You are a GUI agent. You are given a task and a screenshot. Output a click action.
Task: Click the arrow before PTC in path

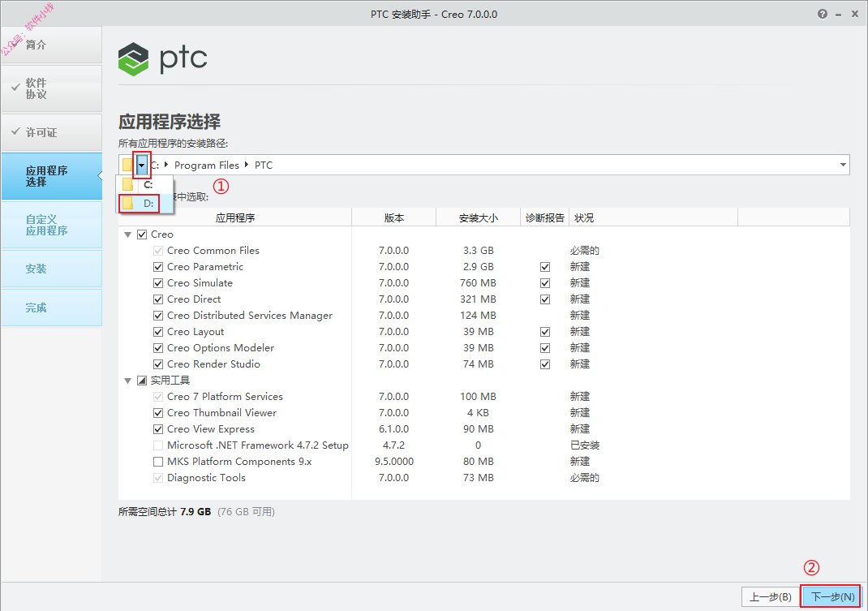(247, 165)
